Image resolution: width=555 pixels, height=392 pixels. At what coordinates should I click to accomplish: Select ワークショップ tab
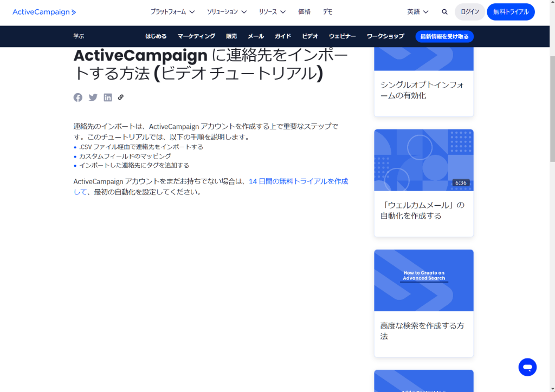385,36
